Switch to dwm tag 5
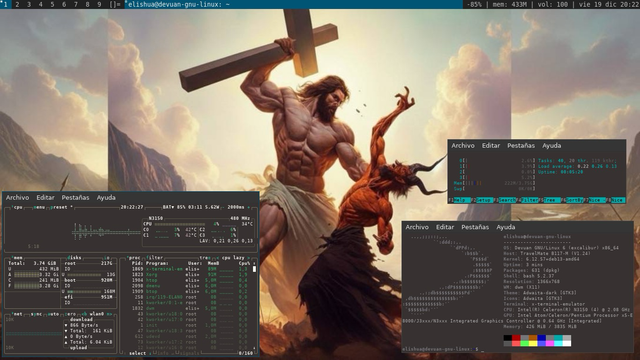640x360 pixels. tap(52, 4)
